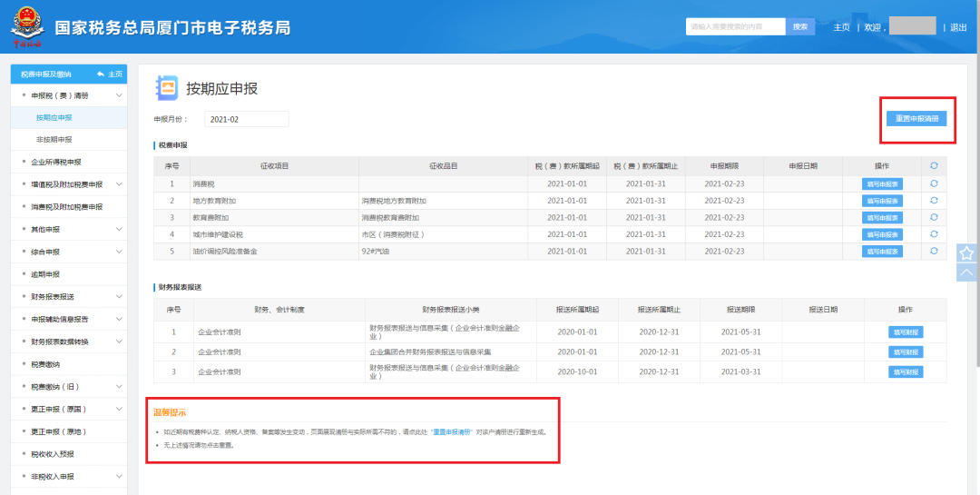Screen dimensions: 980x495
Task: Click the 财务报表报送小类 column header
Action: [451, 309]
